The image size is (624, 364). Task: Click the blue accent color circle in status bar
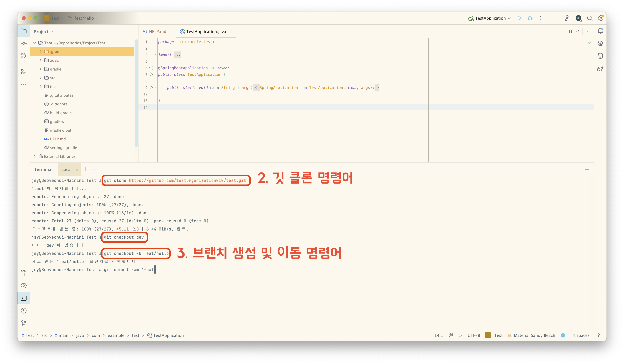(563, 335)
